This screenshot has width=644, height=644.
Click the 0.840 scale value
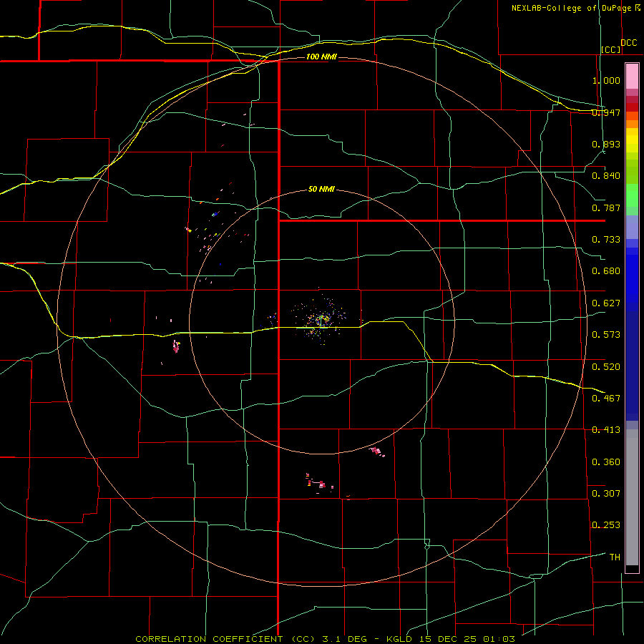pyautogui.click(x=606, y=176)
